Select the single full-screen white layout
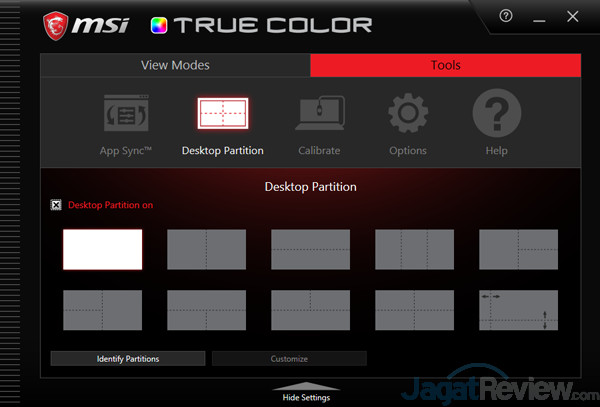600x407 pixels. (103, 249)
